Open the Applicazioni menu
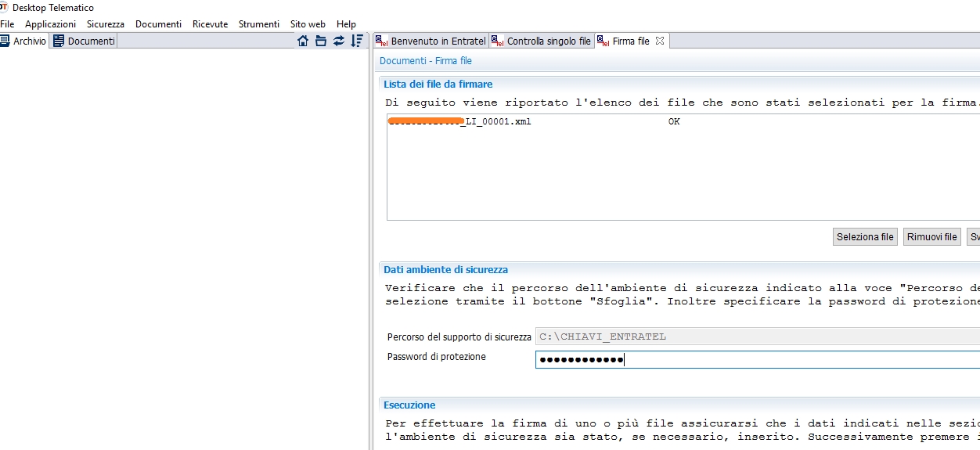 tap(51, 24)
